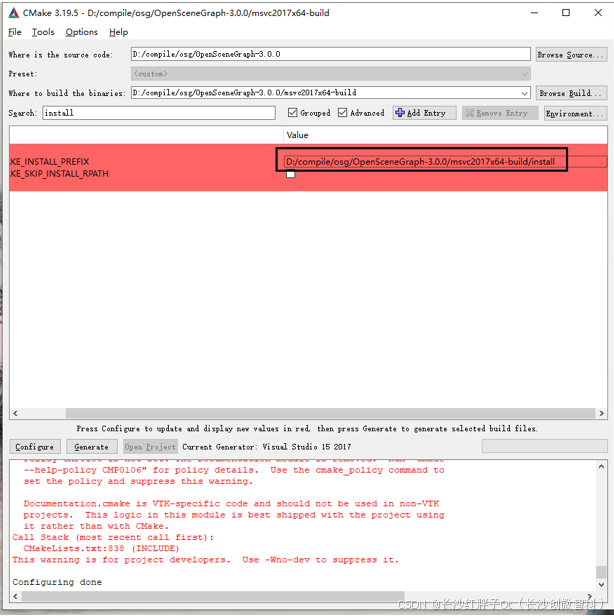Image resolution: width=614 pixels, height=616 pixels.
Task: Click the Add Entry plus button
Action: 424,113
